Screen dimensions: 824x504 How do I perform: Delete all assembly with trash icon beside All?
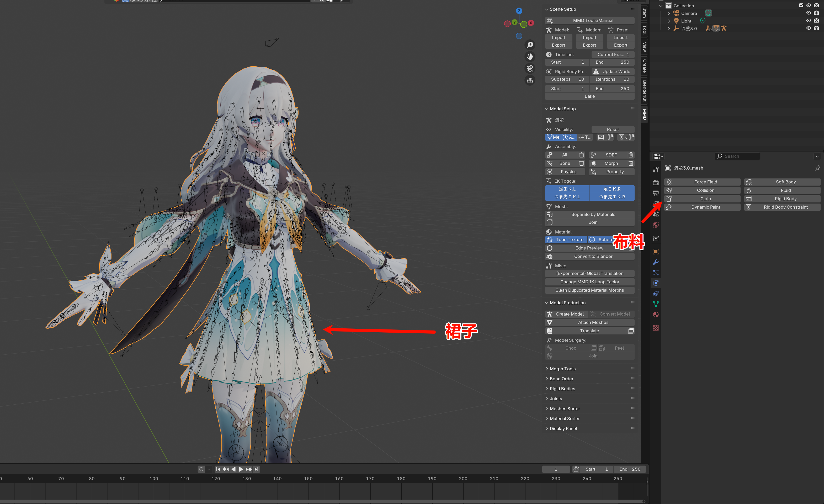pyautogui.click(x=582, y=155)
